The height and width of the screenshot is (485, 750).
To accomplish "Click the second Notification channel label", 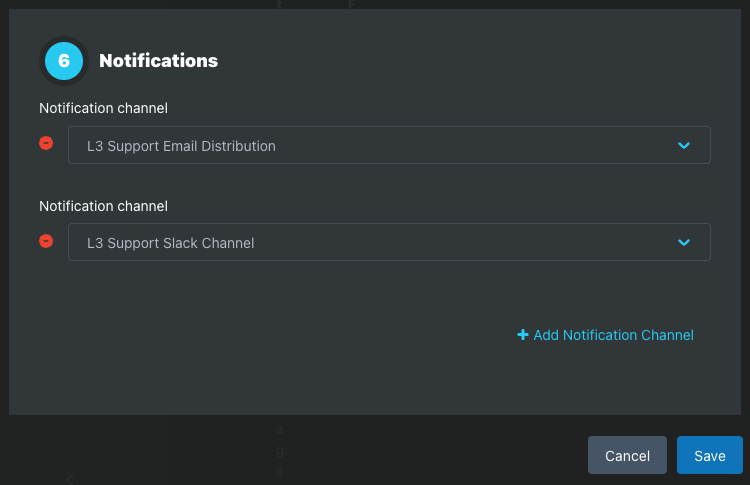I will click(x=103, y=206).
